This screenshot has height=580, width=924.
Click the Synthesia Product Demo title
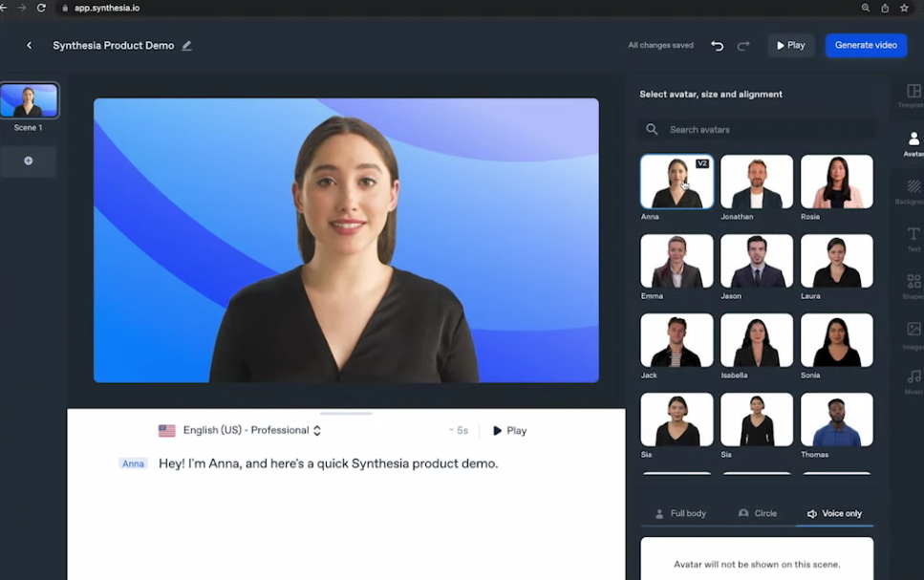pos(113,45)
